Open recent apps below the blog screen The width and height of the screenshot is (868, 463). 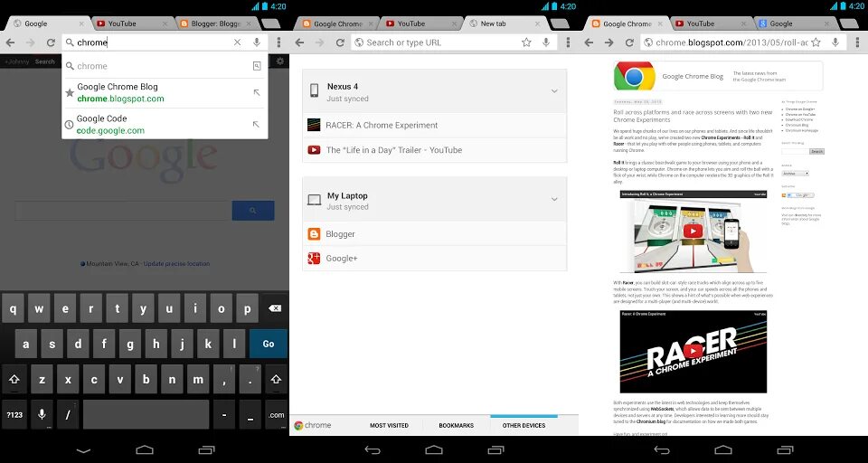[785, 449]
